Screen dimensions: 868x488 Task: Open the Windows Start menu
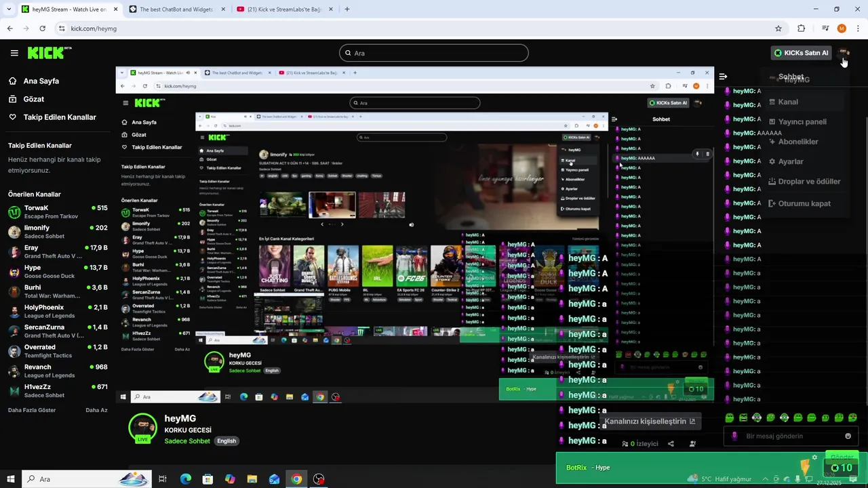coord(10,479)
